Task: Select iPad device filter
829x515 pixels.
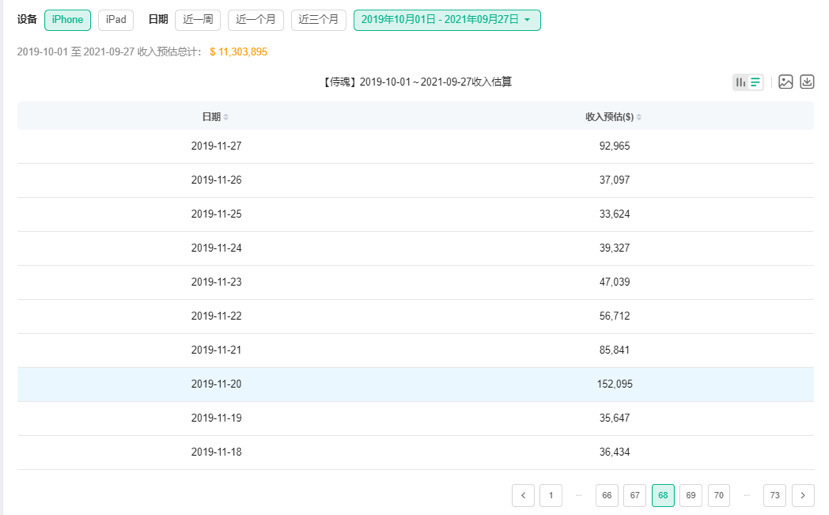Action: [x=116, y=20]
